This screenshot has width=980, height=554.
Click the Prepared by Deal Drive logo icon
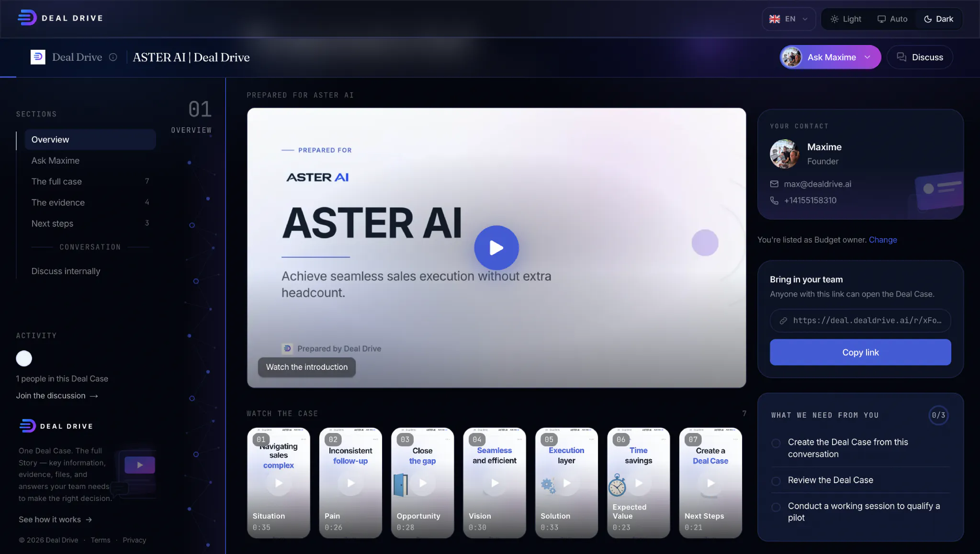287,348
